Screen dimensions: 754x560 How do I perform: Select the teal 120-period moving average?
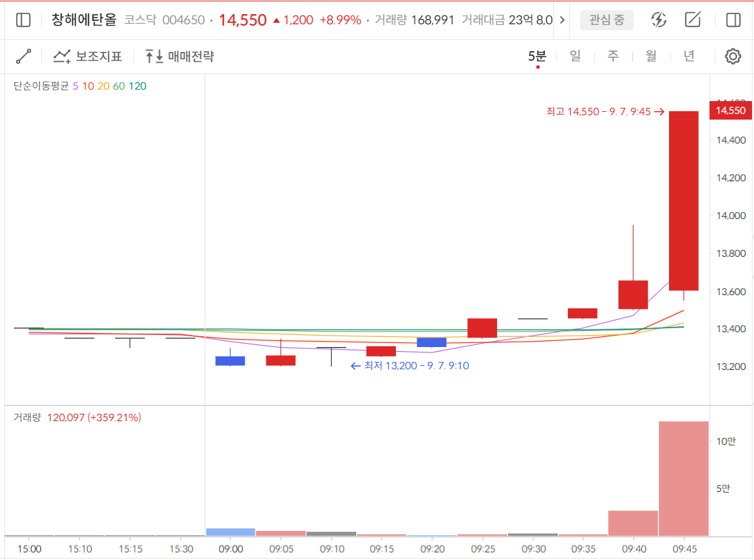coord(138,86)
